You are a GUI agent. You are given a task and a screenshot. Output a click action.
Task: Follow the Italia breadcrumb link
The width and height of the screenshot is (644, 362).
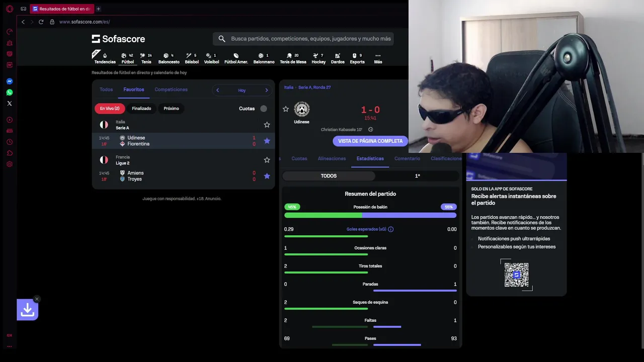(x=289, y=87)
